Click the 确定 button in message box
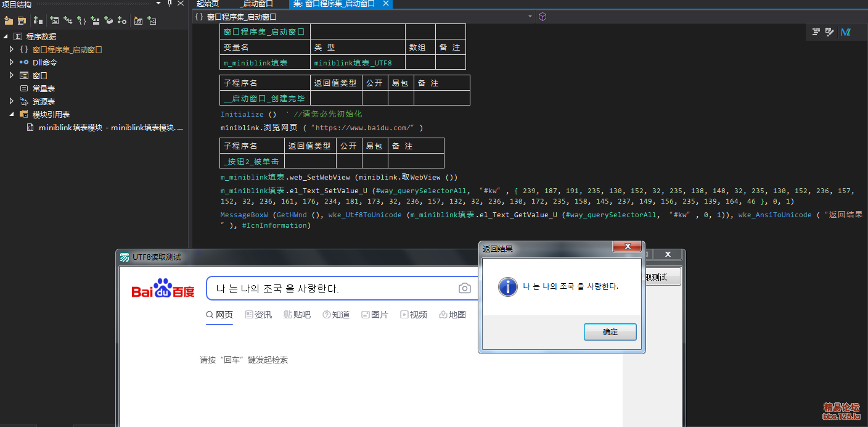The image size is (868, 427). (610, 332)
